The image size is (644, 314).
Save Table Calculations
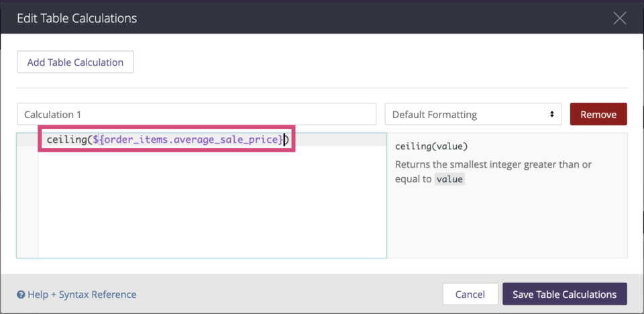(565, 295)
